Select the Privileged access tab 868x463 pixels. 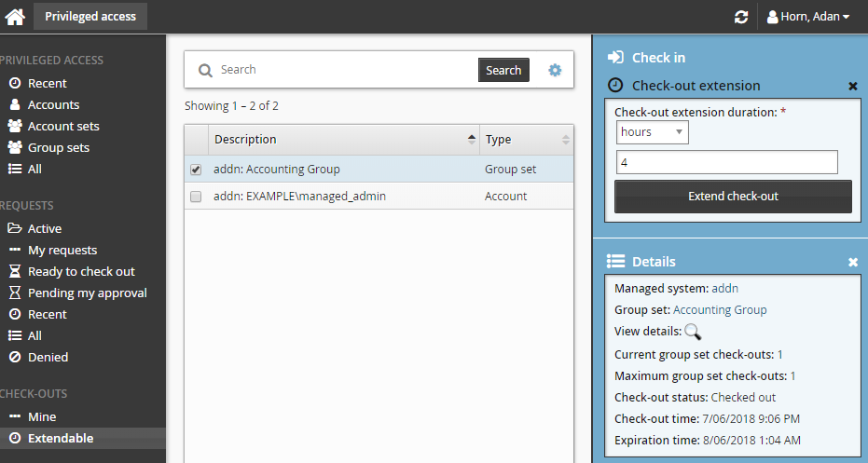[x=90, y=16]
